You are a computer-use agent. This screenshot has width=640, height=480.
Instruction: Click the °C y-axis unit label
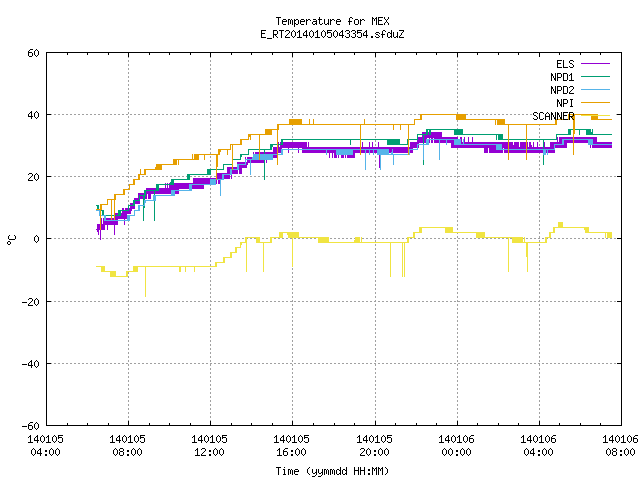coord(11,240)
